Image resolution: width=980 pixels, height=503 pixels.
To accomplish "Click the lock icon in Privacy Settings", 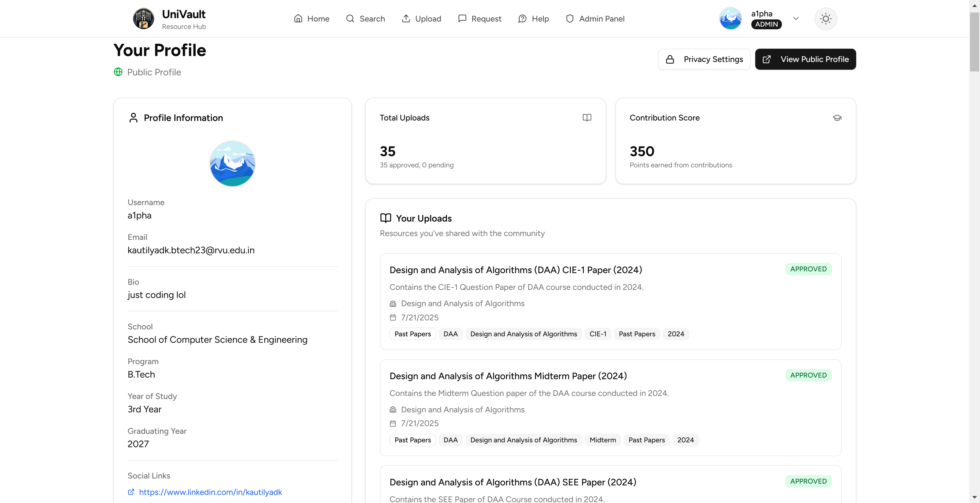I will [x=670, y=59].
